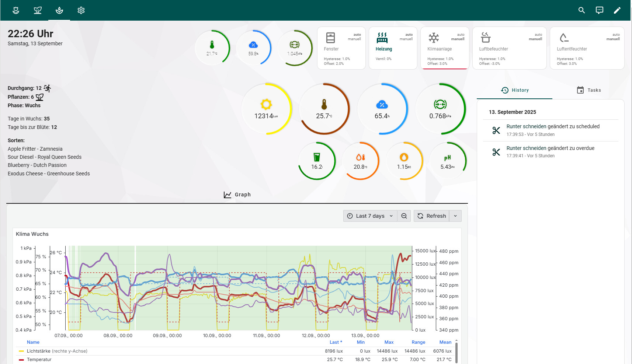Click the pencil edit icon in header
The width and height of the screenshot is (632, 364).
tap(617, 10)
